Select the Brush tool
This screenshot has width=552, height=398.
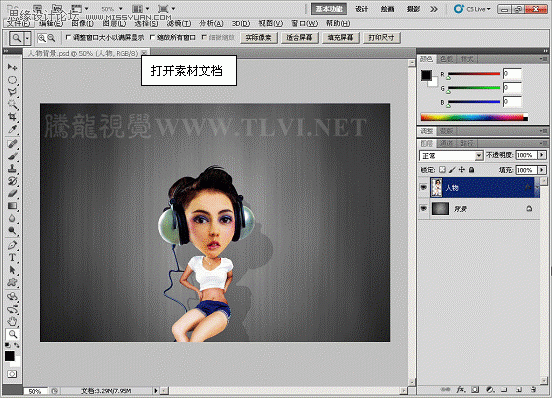tap(12, 156)
